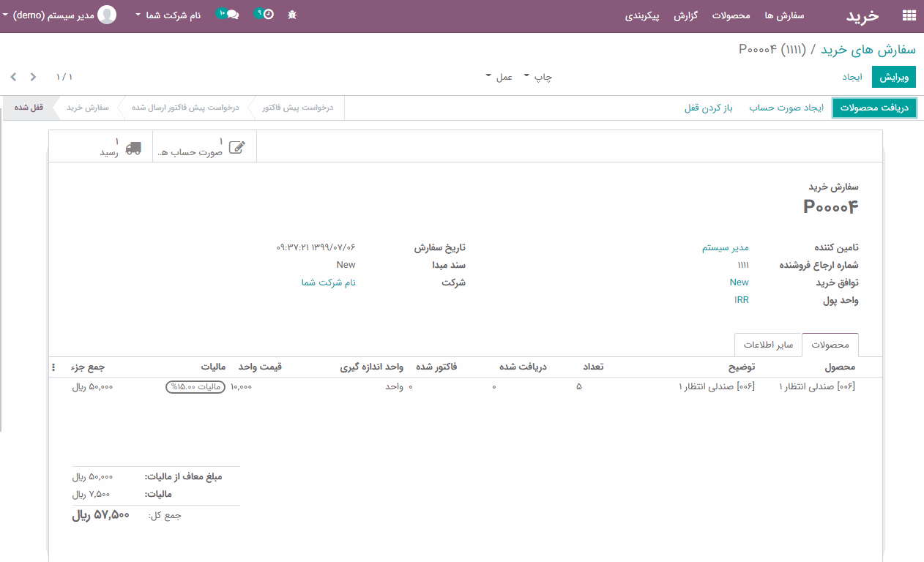Open the مدیر سیستم (demo) user menu
The image size is (924, 562).
click(x=59, y=15)
